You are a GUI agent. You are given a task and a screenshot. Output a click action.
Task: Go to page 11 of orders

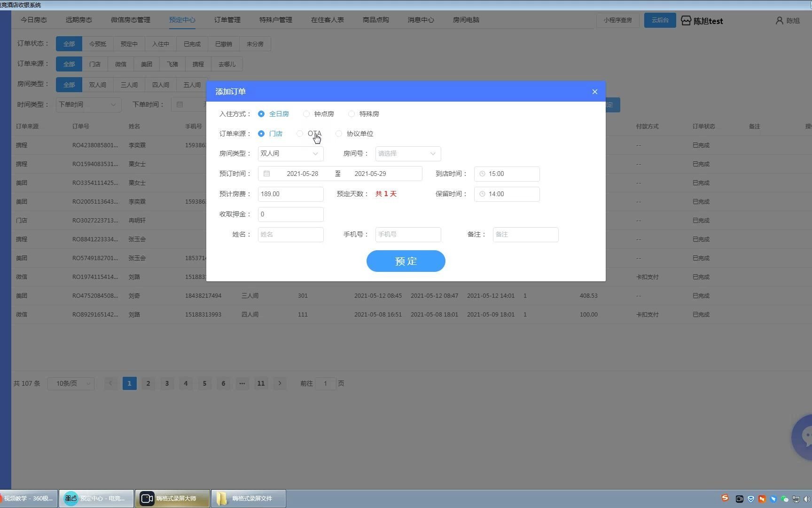261,383
